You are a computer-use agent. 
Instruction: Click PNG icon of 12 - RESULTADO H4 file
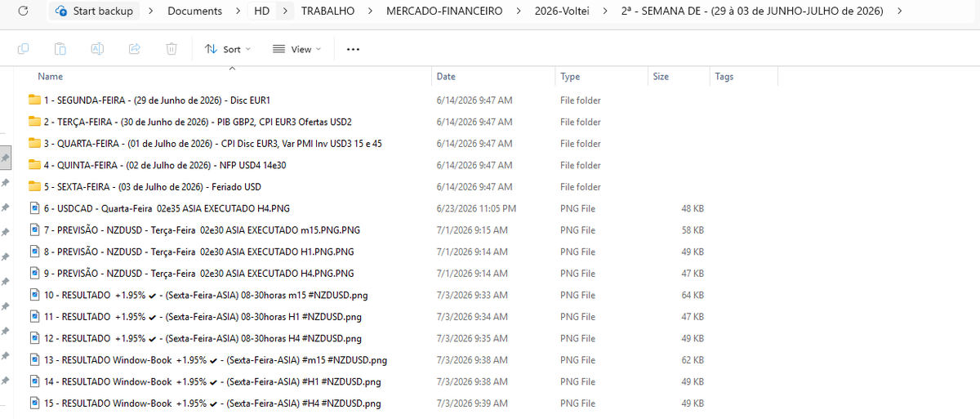click(34, 338)
